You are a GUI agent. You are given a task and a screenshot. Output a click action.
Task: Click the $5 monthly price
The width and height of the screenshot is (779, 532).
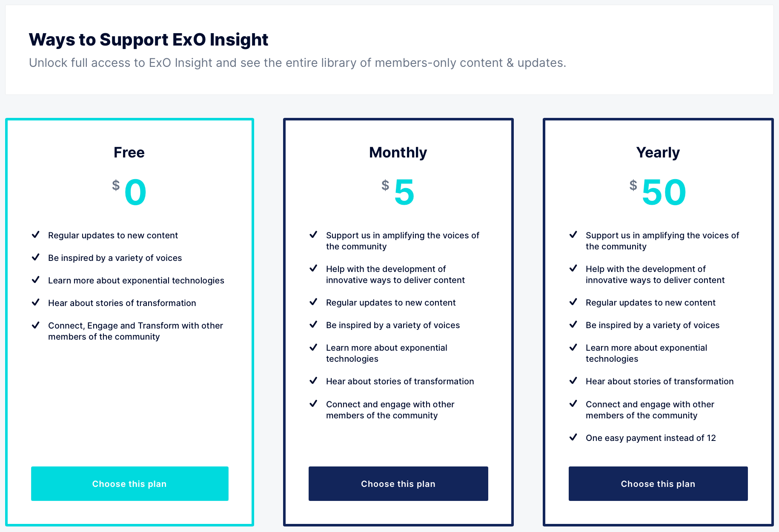coord(398,192)
